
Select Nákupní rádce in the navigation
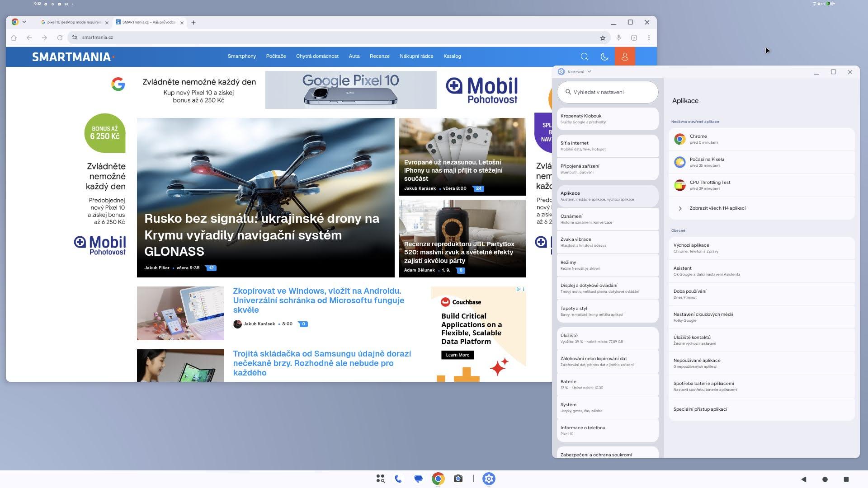click(416, 56)
